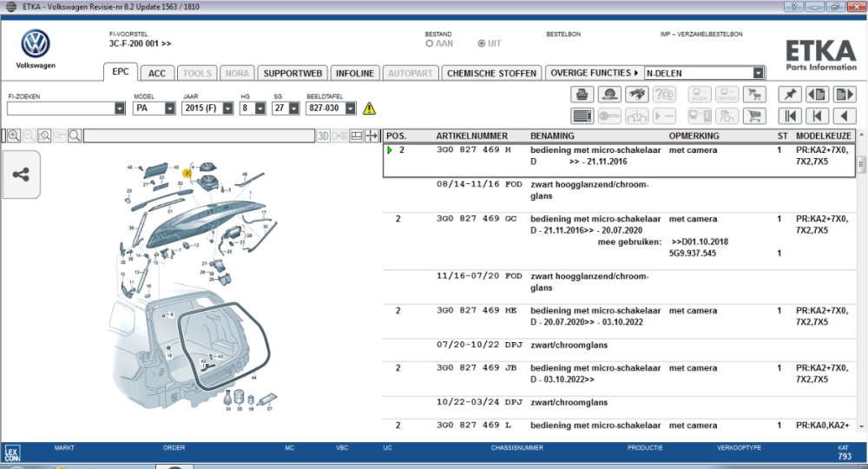Switch to the EPC tab
The height and width of the screenshot is (469, 868).
pyautogui.click(x=120, y=72)
